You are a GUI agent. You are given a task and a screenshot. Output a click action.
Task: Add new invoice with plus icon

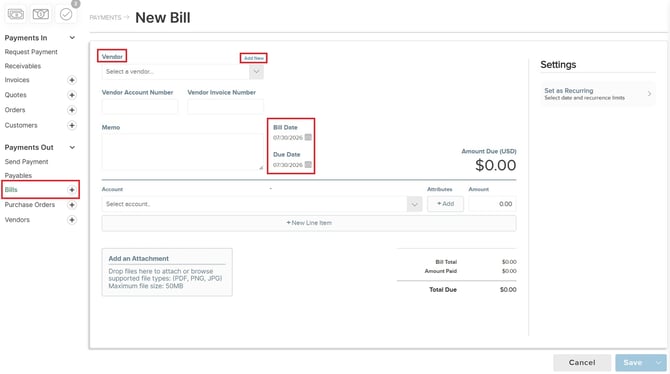(72, 80)
